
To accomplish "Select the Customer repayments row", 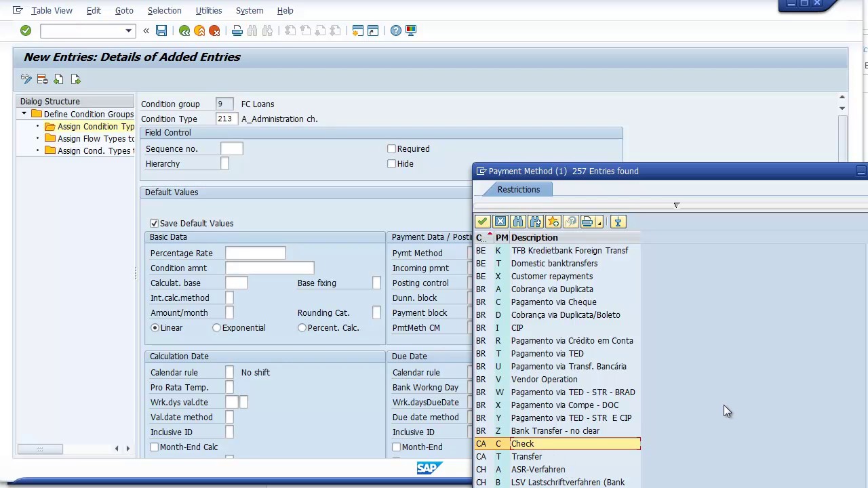I will click(x=557, y=276).
